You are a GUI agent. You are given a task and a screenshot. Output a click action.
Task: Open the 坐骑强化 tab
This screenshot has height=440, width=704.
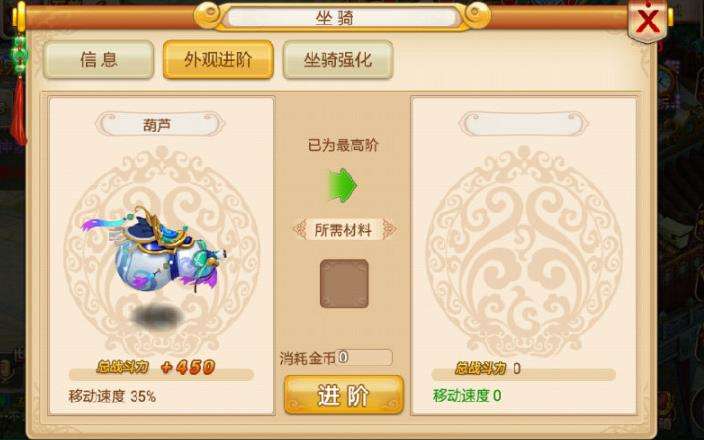coord(338,60)
